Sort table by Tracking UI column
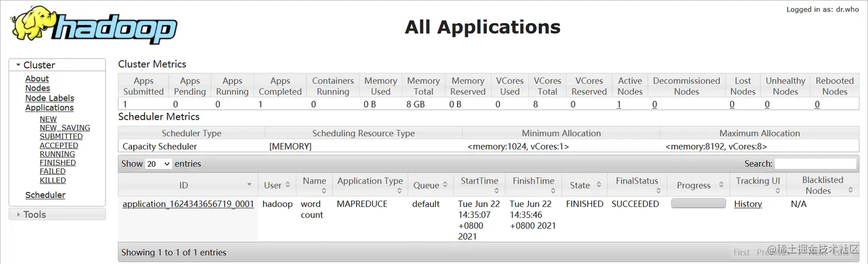This screenshot has width=868, height=264. [x=758, y=185]
